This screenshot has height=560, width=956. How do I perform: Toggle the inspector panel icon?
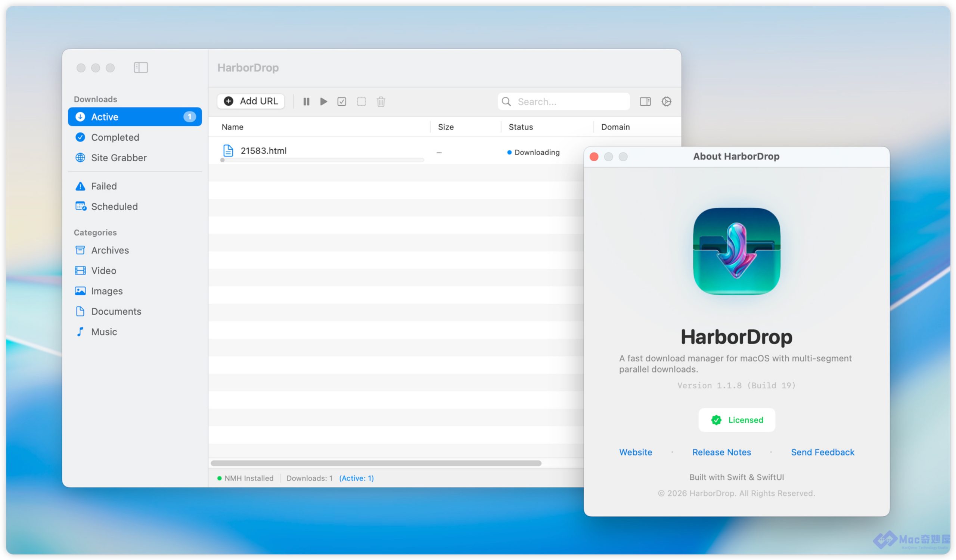(x=645, y=102)
